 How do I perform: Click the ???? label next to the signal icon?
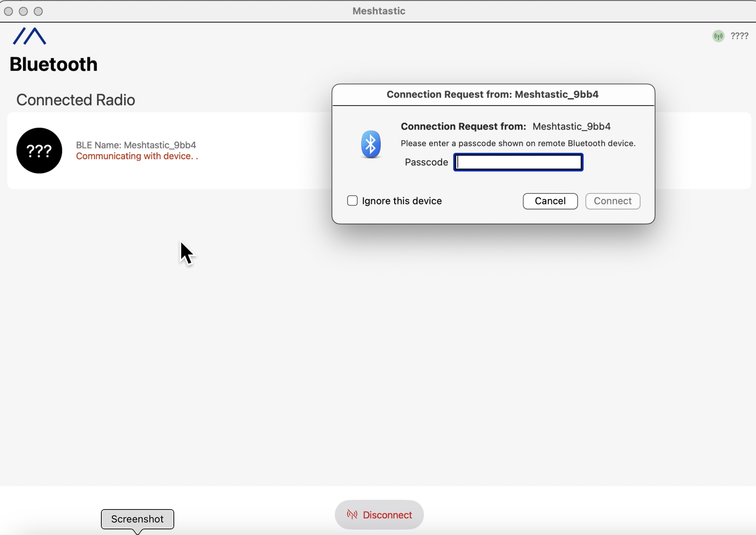coord(740,36)
